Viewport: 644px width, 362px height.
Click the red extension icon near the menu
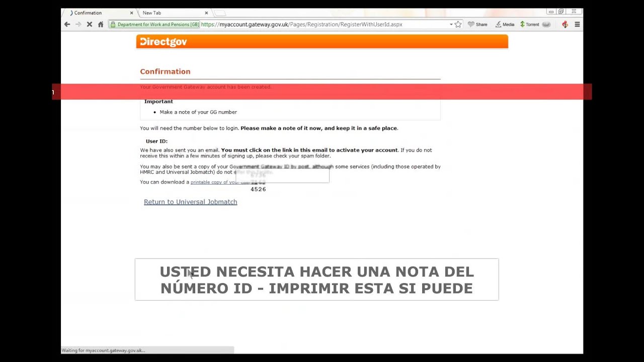565,24
